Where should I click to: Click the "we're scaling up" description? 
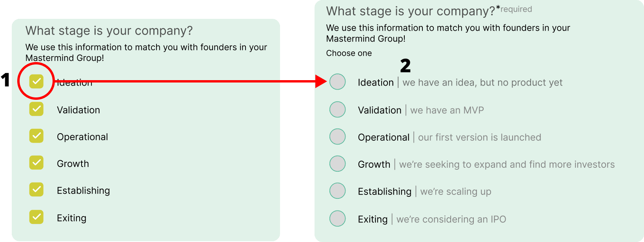tap(455, 192)
